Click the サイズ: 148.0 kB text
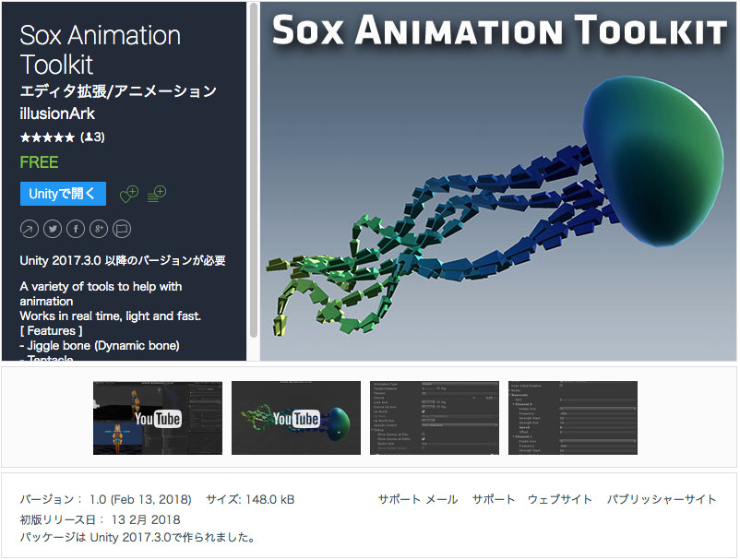This screenshot has width=740, height=560. point(250,499)
